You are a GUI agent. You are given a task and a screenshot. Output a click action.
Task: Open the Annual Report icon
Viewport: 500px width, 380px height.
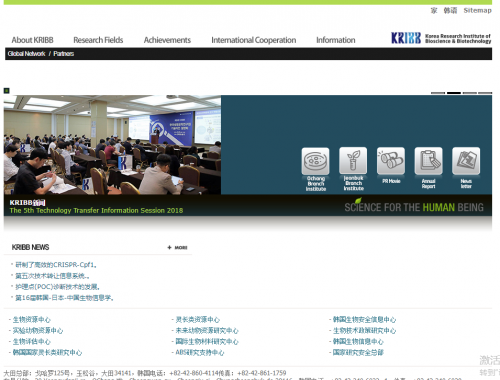tap(428, 168)
